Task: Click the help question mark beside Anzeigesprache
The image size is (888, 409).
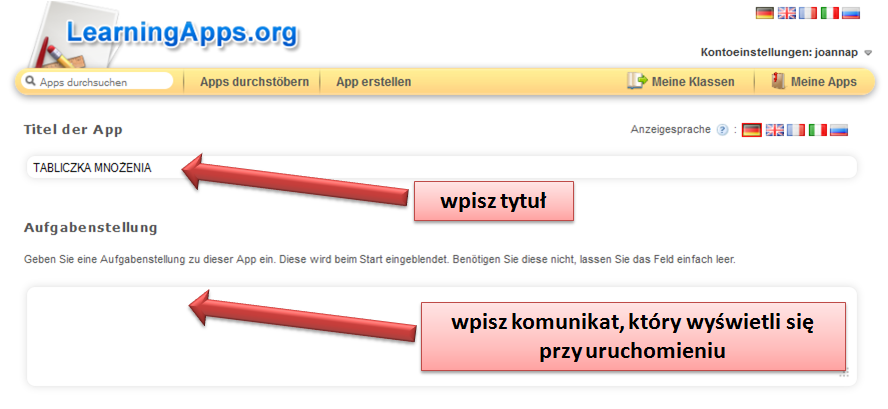Action: coord(723,130)
